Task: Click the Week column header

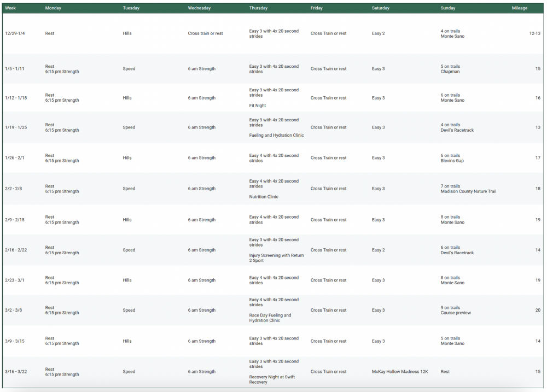Action: pos(10,8)
